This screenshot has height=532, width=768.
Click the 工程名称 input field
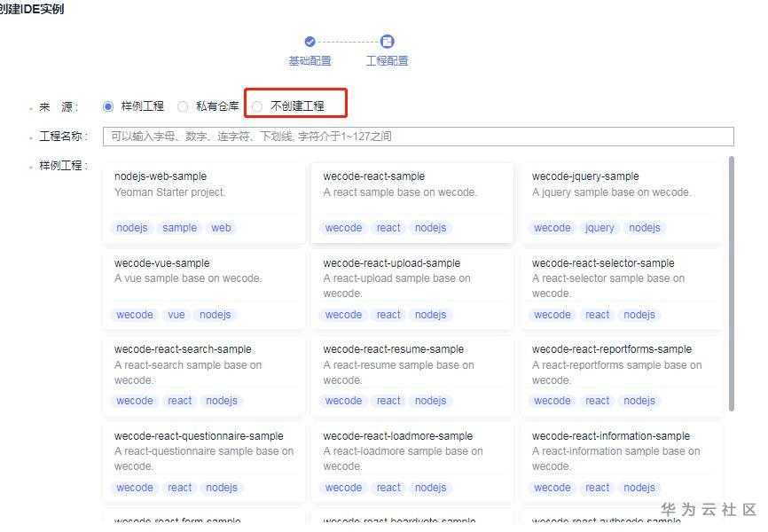[x=419, y=137]
